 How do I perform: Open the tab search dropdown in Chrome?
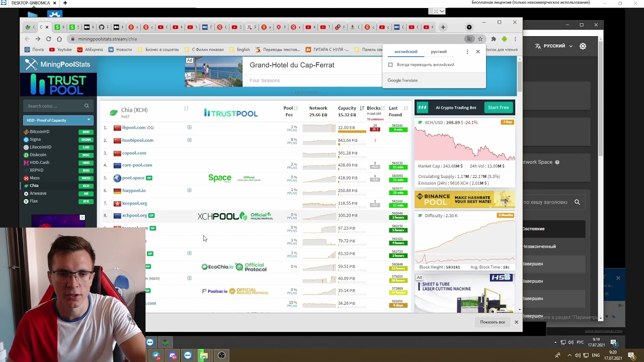click(x=469, y=27)
